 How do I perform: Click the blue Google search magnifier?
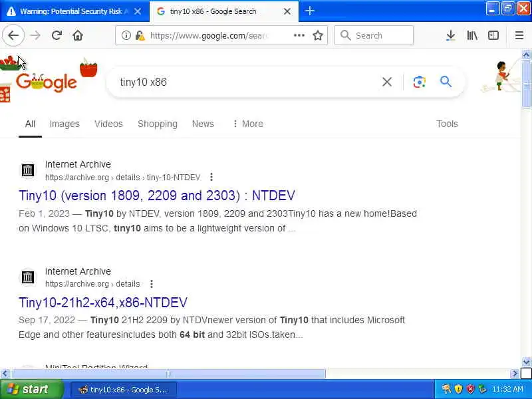[x=446, y=82]
